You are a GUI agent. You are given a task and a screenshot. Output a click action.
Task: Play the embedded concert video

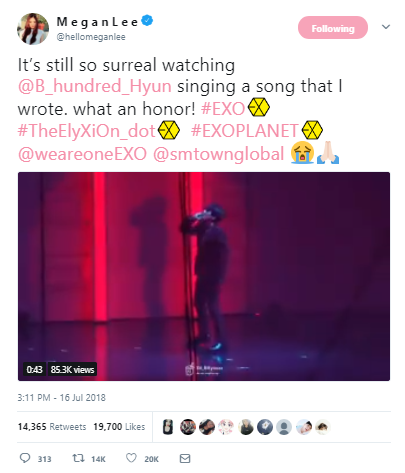click(x=204, y=276)
